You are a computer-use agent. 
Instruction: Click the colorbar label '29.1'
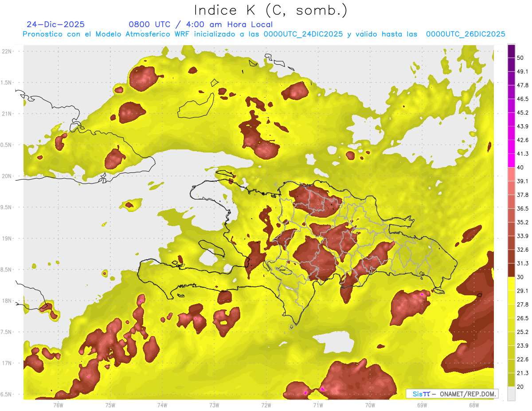pyautogui.click(x=523, y=291)
